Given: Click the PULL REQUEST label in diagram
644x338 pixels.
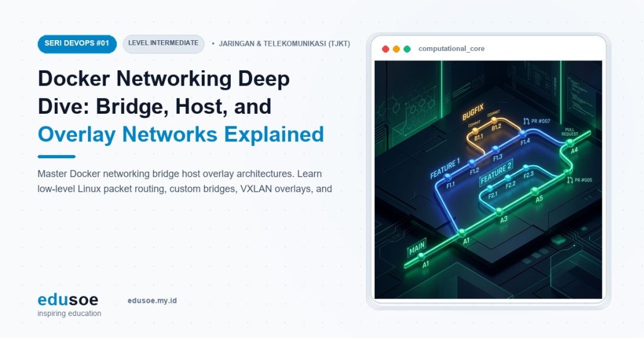Looking at the screenshot, I should tap(570, 132).
